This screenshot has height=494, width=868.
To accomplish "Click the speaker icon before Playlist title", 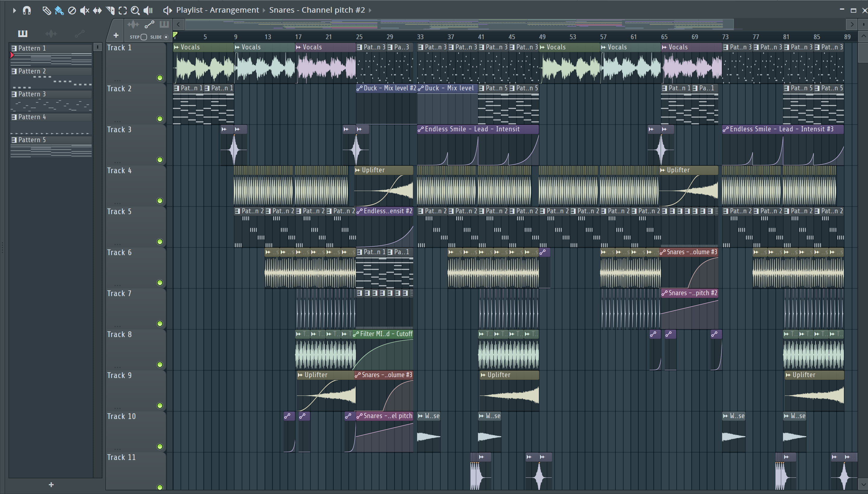I will (167, 11).
